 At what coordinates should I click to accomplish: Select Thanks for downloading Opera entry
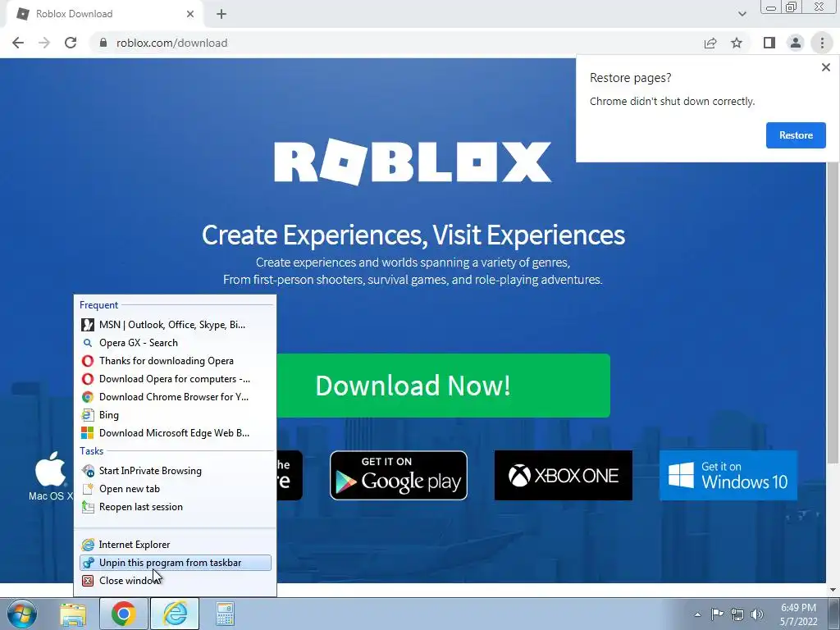pyautogui.click(x=176, y=361)
